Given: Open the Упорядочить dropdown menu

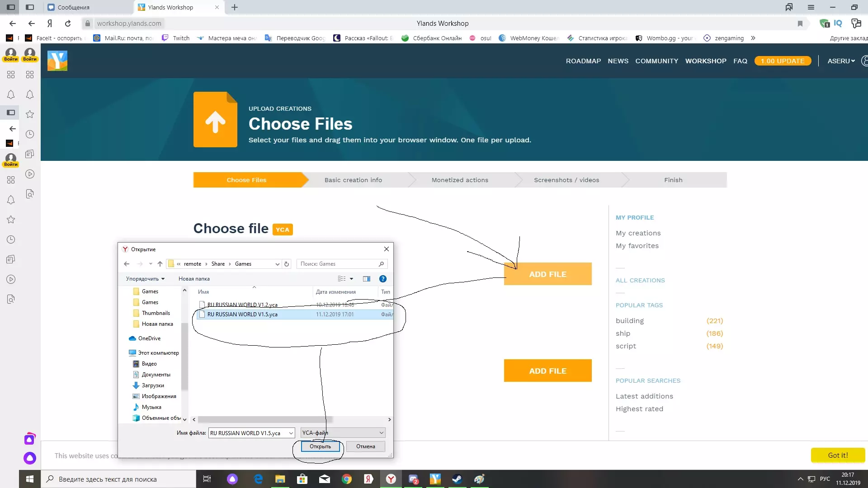Looking at the screenshot, I should click(145, 279).
